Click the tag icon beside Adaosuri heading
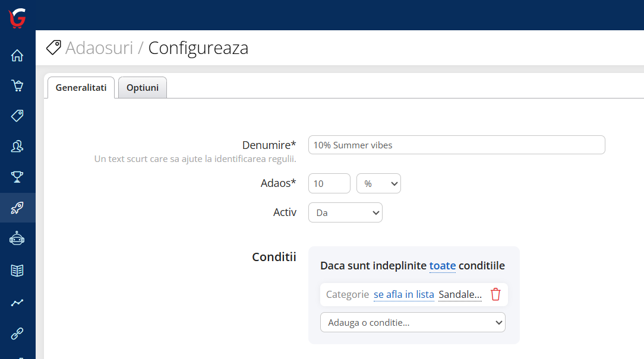Viewport: 644px width, 359px height. (x=53, y=47)
